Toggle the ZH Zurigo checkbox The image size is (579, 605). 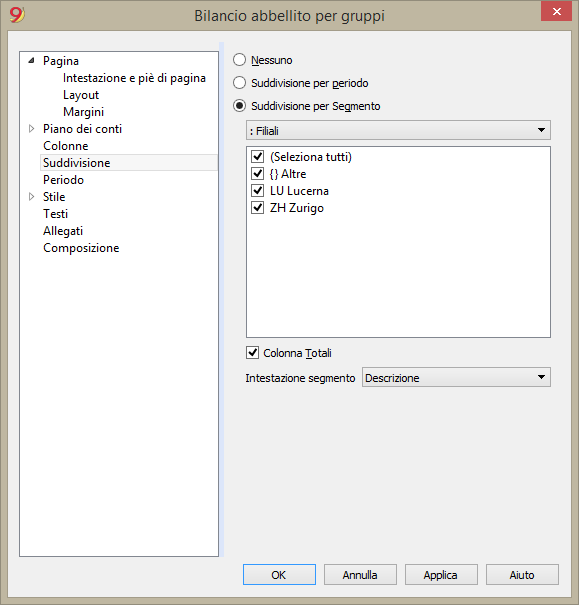point(257,208)
